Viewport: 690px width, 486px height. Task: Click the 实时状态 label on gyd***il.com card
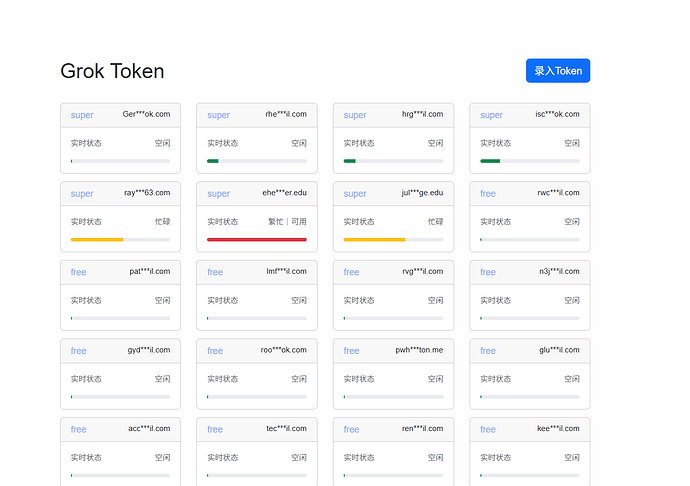point(86,379)
